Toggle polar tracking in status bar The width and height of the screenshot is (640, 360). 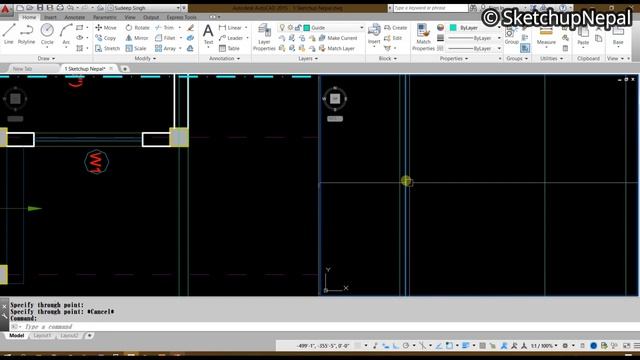[x=406, y=346]
